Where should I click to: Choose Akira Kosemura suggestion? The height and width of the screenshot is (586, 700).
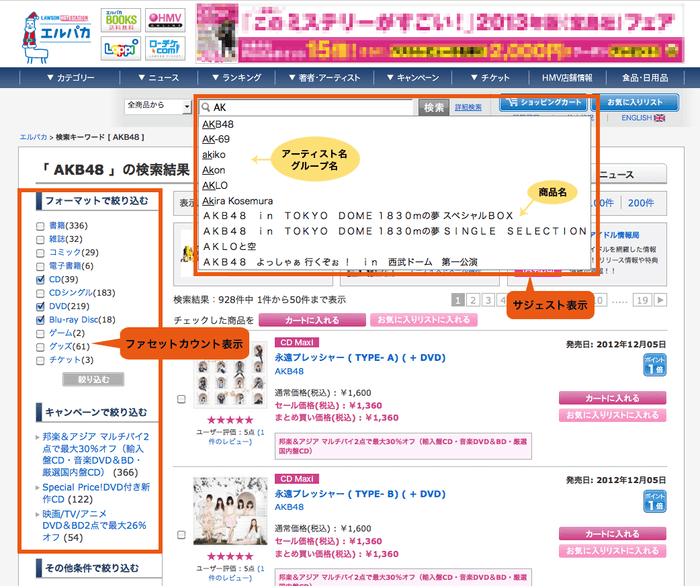coord(238,201)
